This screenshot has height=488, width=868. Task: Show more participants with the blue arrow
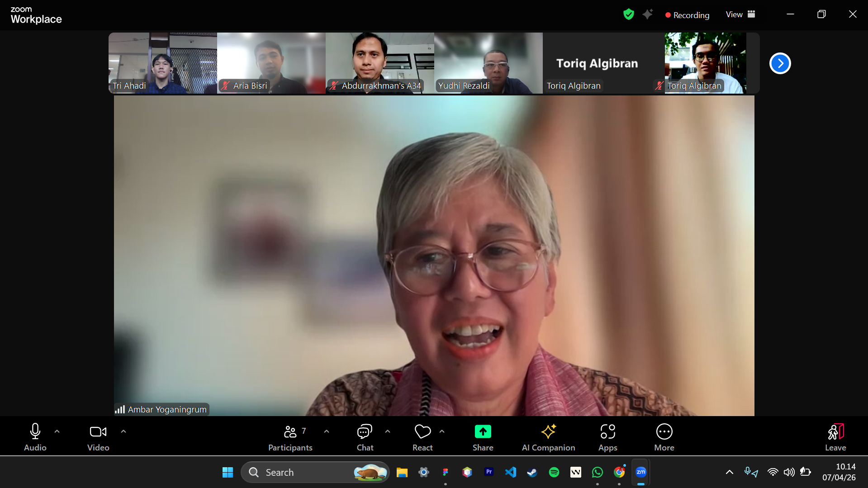[x=780, y=63]
